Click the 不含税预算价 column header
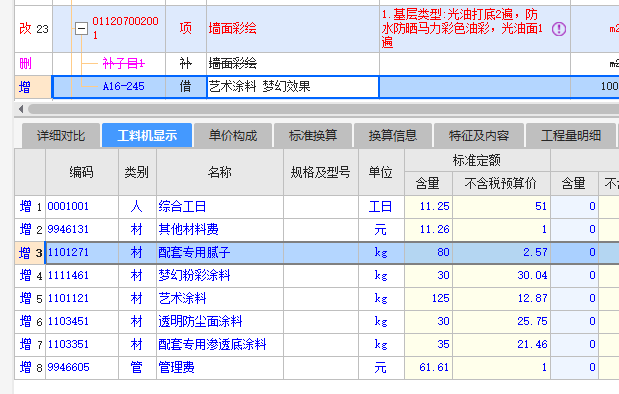 click(x=501, y=184)
